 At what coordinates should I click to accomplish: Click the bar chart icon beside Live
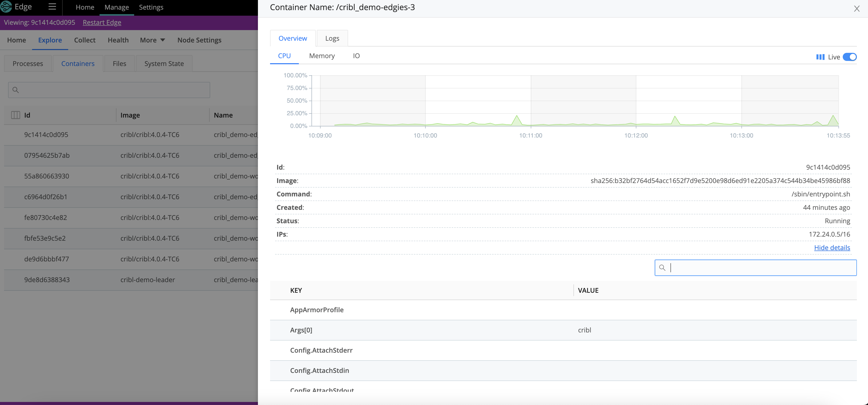[820, 57]
